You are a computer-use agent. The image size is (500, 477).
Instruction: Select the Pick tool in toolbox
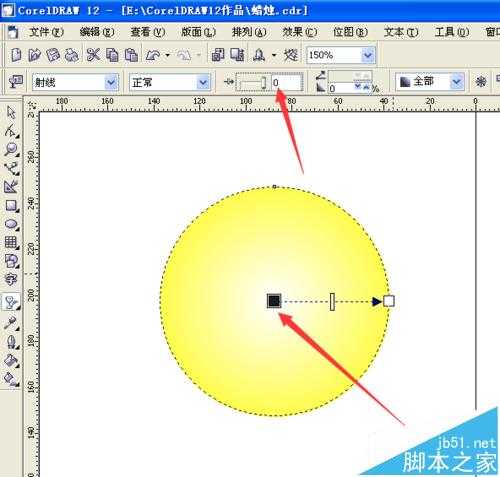point(11,112)
